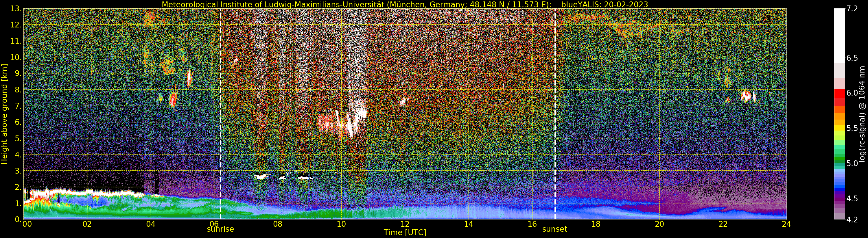Click the '12.' height tick label
The image size is (868, 238).
(x=16, y=25)
